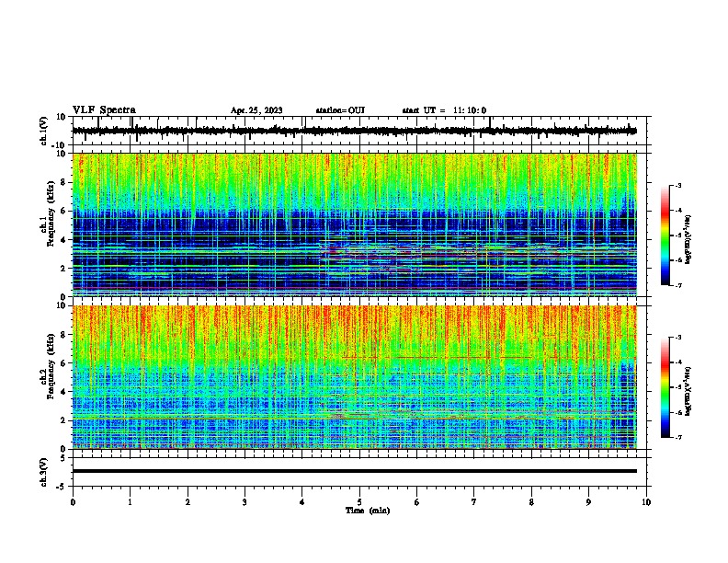Click the ch.1 spectrogram color scale bar
The image size is (728, 563).
(665, 236)
